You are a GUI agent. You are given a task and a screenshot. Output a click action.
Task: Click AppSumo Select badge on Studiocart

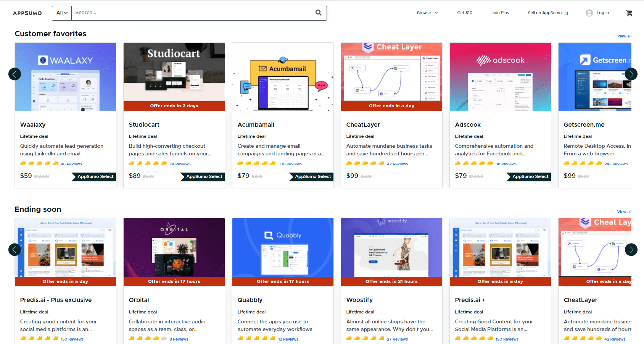point(203,177)
